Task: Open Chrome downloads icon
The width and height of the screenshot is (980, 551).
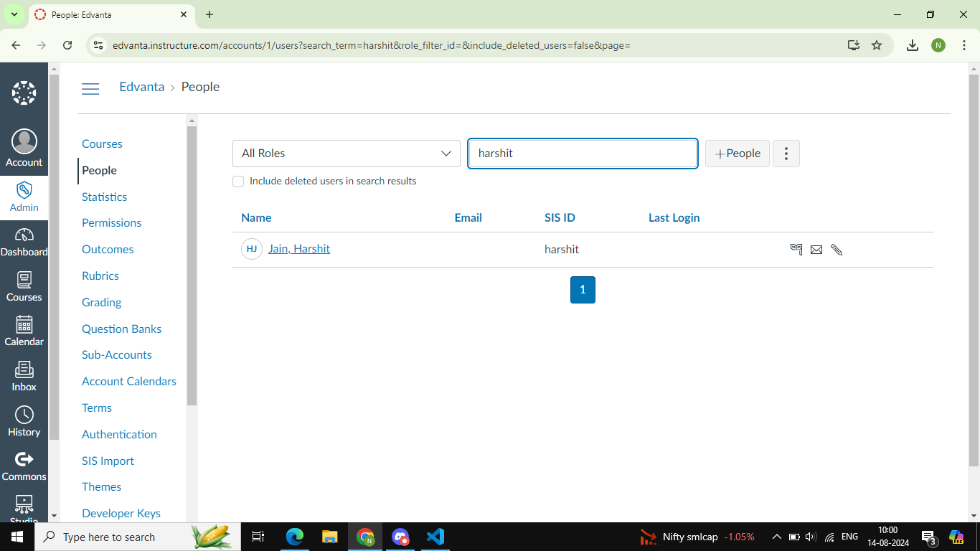Action: [x=912, y=45]
